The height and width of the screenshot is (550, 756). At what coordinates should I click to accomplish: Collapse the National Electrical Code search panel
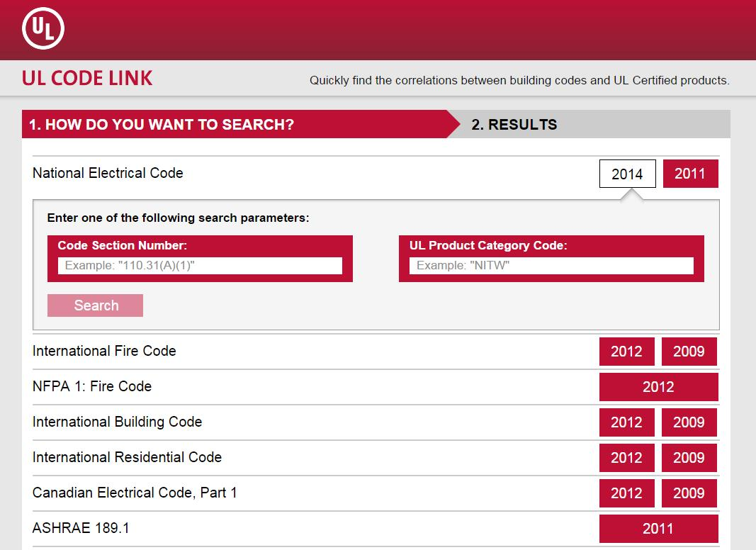tap(106, 173)
